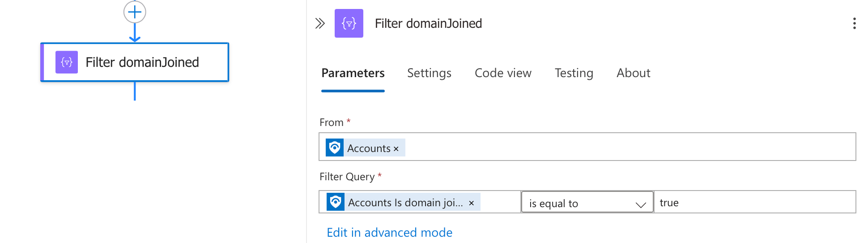
Task: Click the Edit in advanced mode link
Action: tap(389, 232)
